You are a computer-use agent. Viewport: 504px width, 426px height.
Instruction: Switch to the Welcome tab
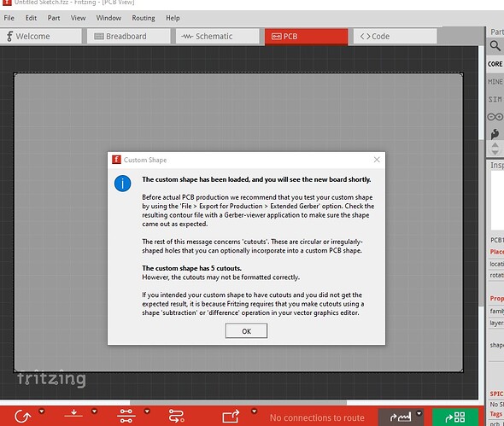41,37
